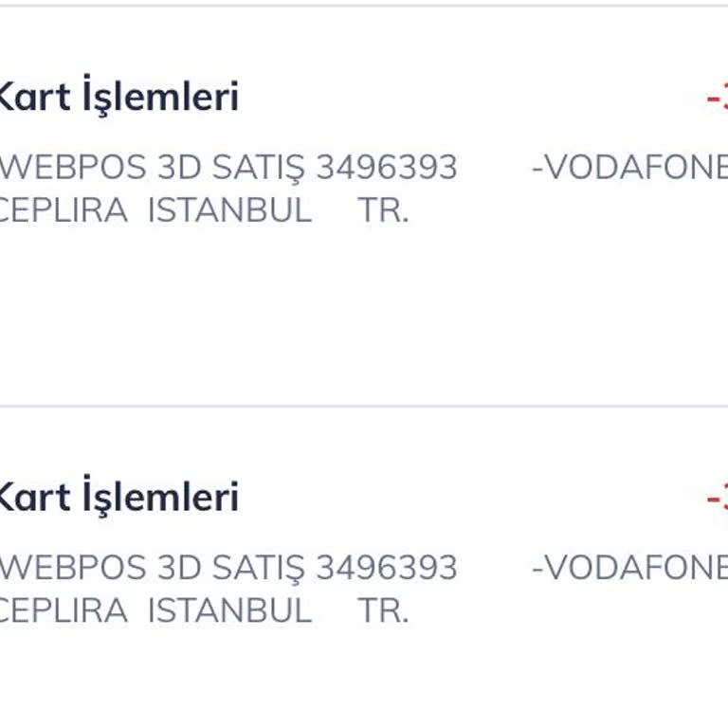Click the TR. country code in bottom entry
The height and width of the screenshot is (728, 728).
tap(383, 610)
